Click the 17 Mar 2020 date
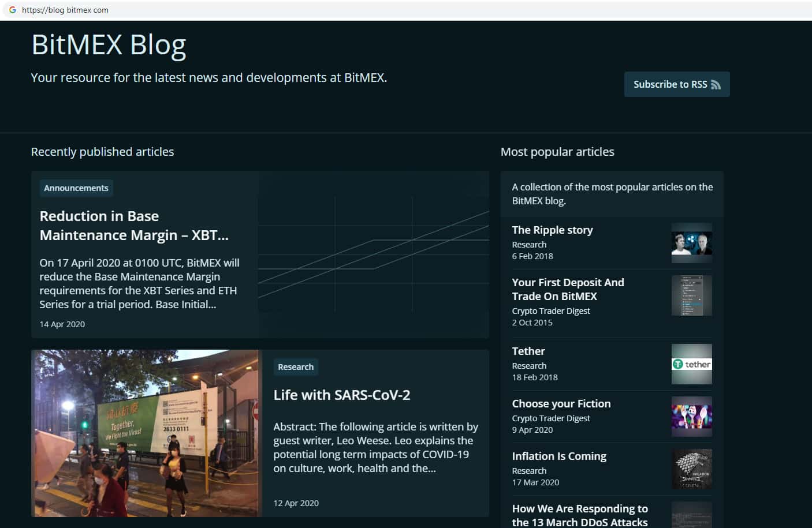 tap(535, 482)
